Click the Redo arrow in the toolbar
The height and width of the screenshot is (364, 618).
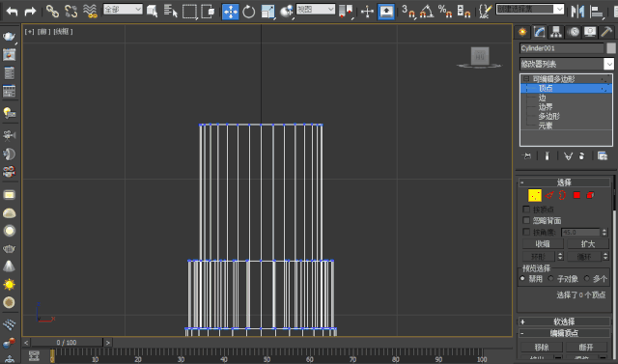(x=30, y=11)
